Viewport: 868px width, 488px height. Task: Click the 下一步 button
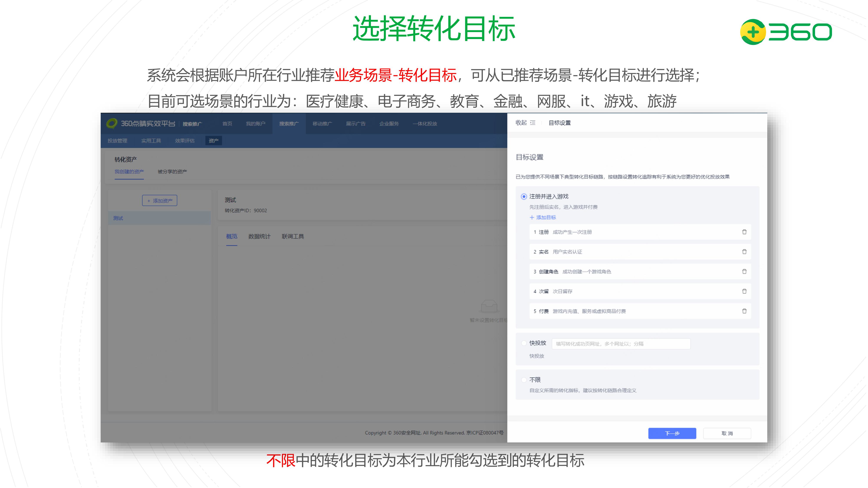[672, 433]
